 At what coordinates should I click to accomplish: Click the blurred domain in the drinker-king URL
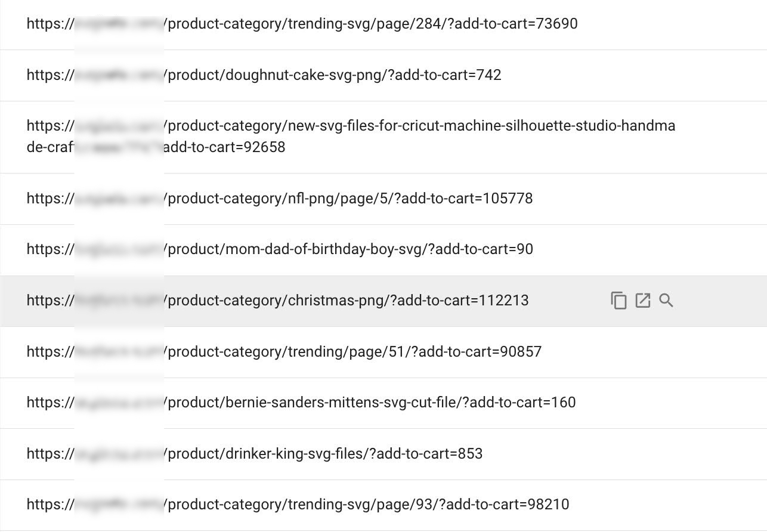tap(119, 454)
